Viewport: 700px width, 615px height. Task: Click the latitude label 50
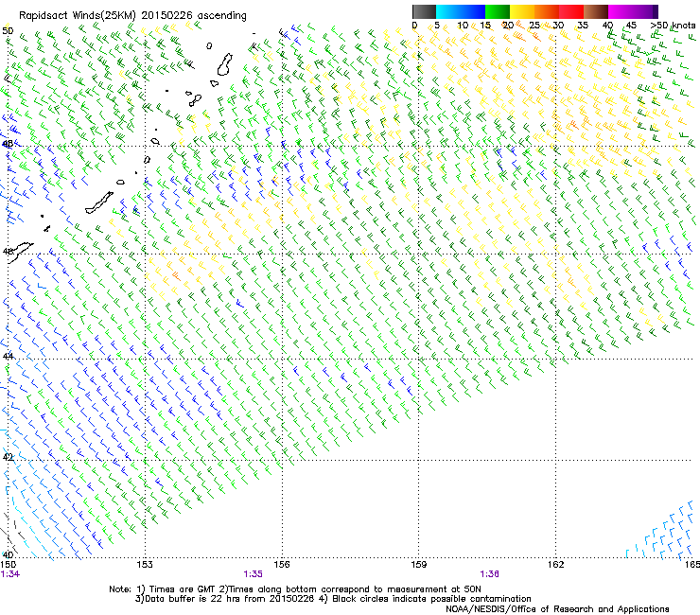(8, 31)
